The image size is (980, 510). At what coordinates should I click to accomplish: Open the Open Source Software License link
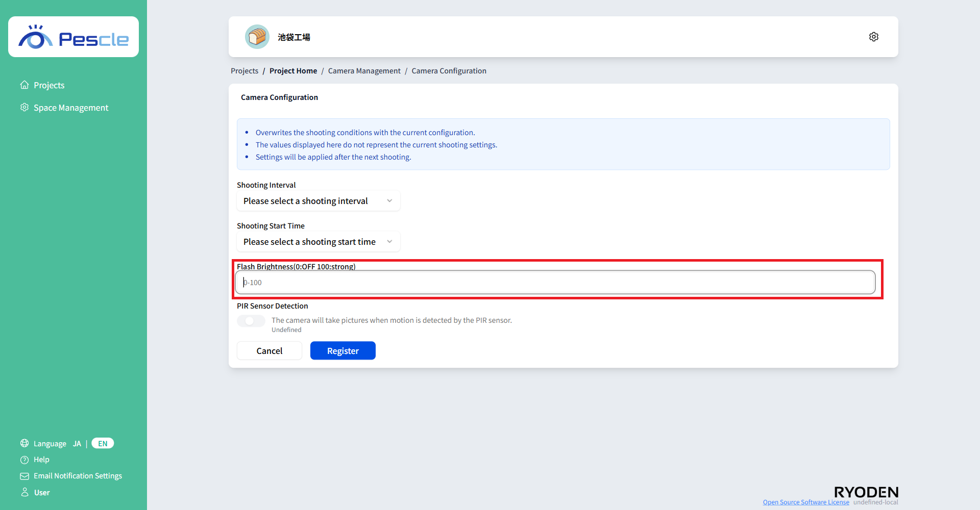point(805,502)
